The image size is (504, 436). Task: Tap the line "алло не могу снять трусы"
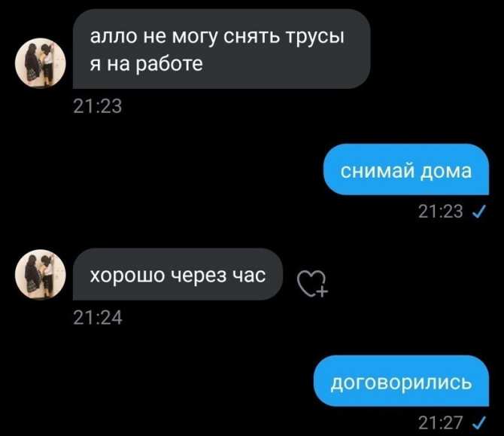click(x=217, y=37)
